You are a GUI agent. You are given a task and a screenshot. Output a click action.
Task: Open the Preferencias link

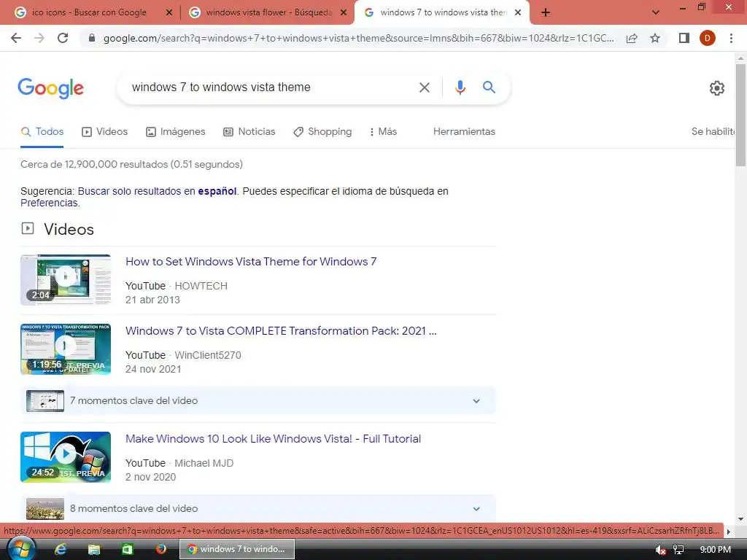pyautogui.click(x=49, y=203)
